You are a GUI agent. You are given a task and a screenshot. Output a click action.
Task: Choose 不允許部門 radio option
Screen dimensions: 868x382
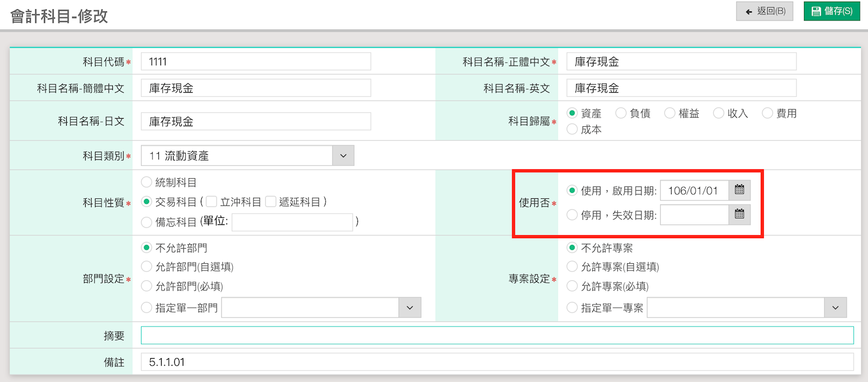(146, 248)
